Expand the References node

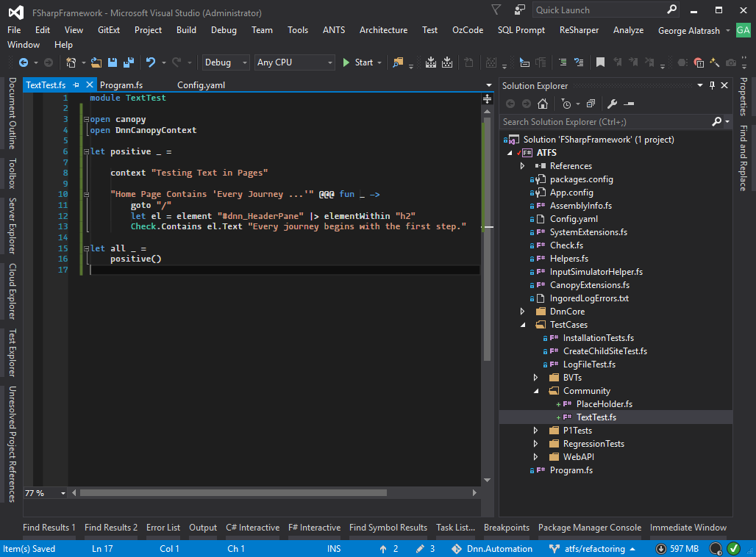tap(523, 166)
